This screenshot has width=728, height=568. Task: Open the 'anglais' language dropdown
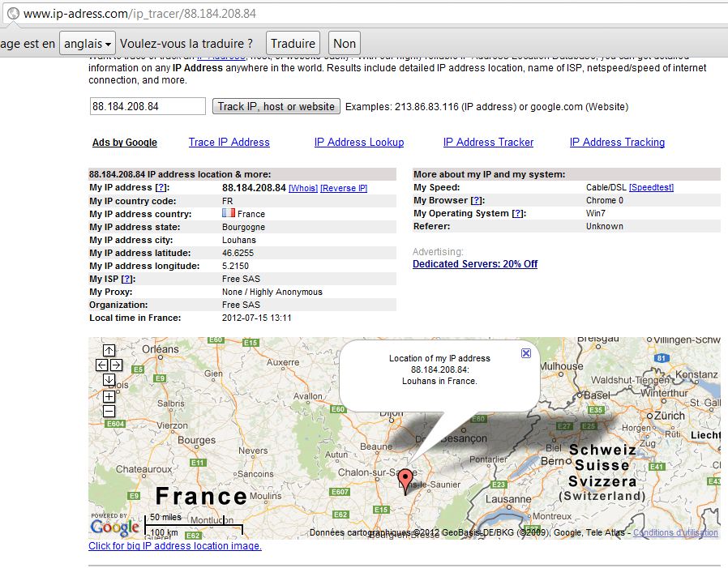[88, 44]
